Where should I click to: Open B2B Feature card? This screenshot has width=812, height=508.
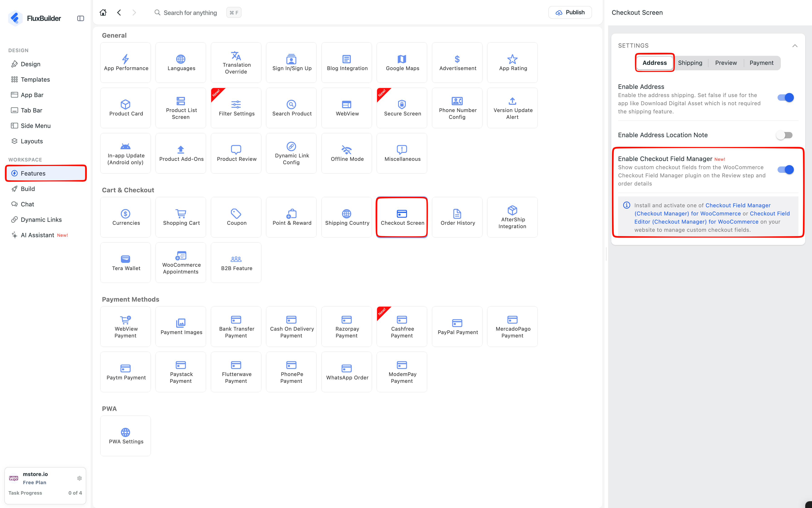(x=236, y=262)
